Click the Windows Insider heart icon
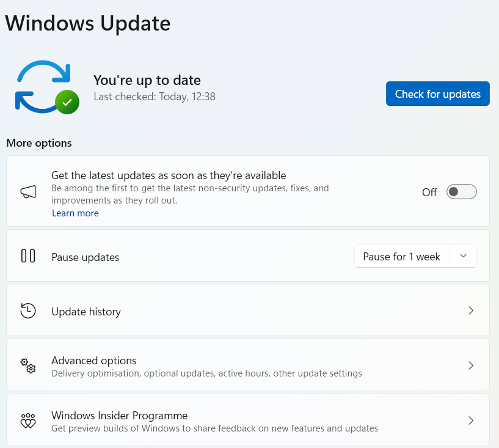499x448 pixels. [x=27, y=420]
